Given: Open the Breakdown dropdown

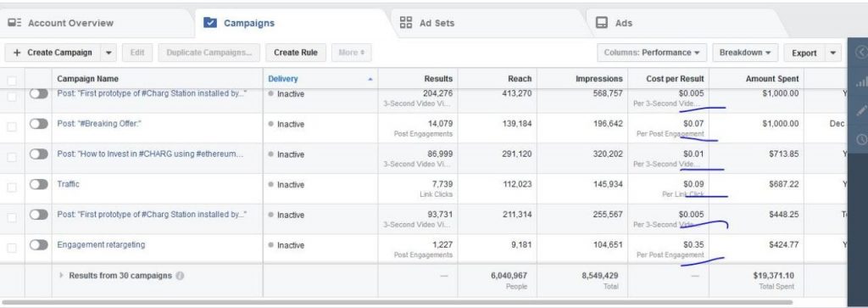Looking at the screenshot, I should (x=745, y=53).
